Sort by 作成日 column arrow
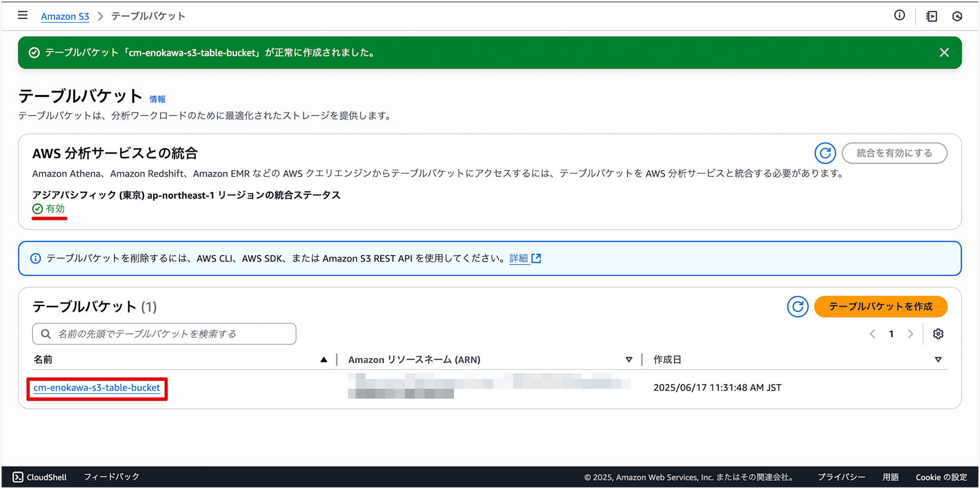The width and height of the screenshot is (980, 489). click(938, 360)
